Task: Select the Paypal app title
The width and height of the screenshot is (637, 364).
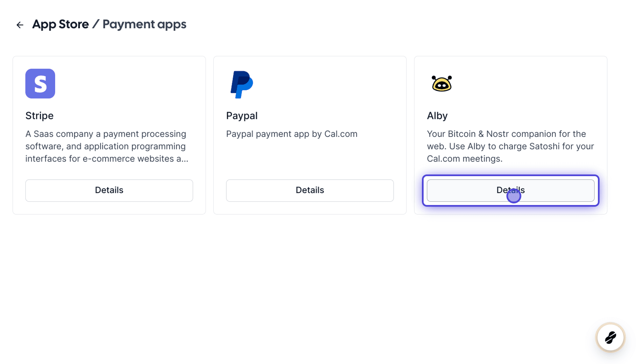Action: pyautogui.click(x=242, y=116)
